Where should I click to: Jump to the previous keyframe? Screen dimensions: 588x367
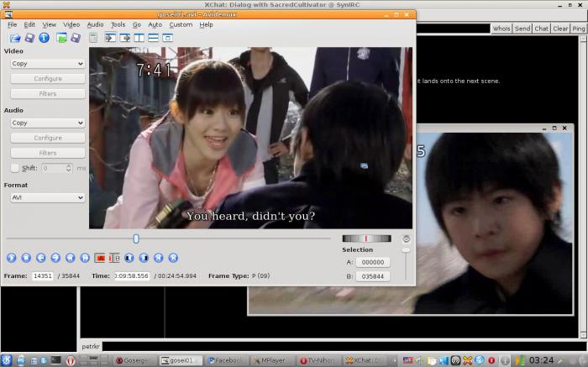click(x=70, y=258)
